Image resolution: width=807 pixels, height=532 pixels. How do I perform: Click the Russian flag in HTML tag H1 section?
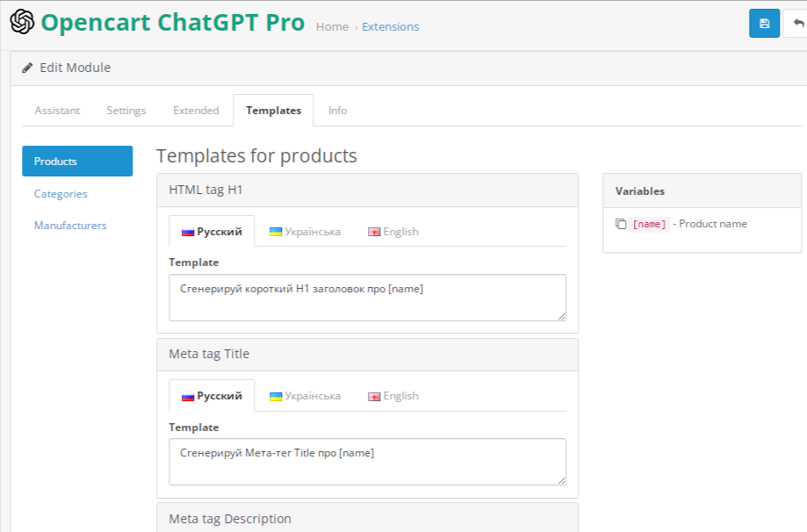coord(187,230)
